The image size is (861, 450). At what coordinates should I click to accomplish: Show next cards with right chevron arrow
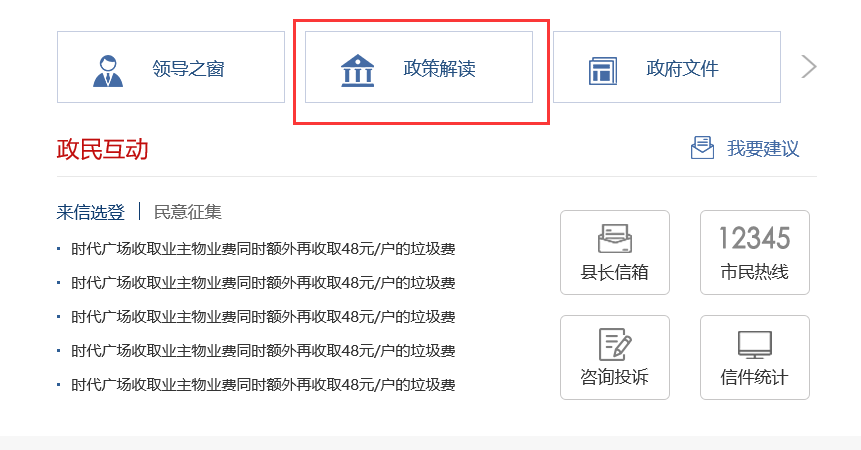809,67
